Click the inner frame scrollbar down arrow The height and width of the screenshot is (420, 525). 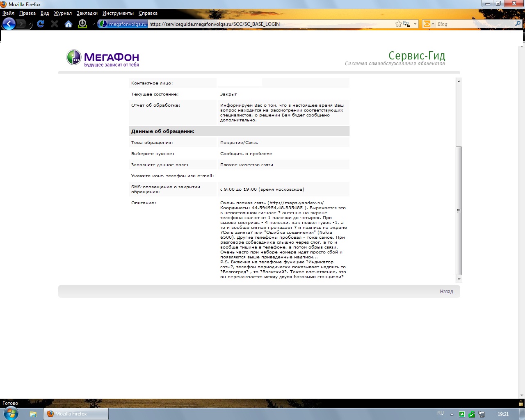coord(459,279)
